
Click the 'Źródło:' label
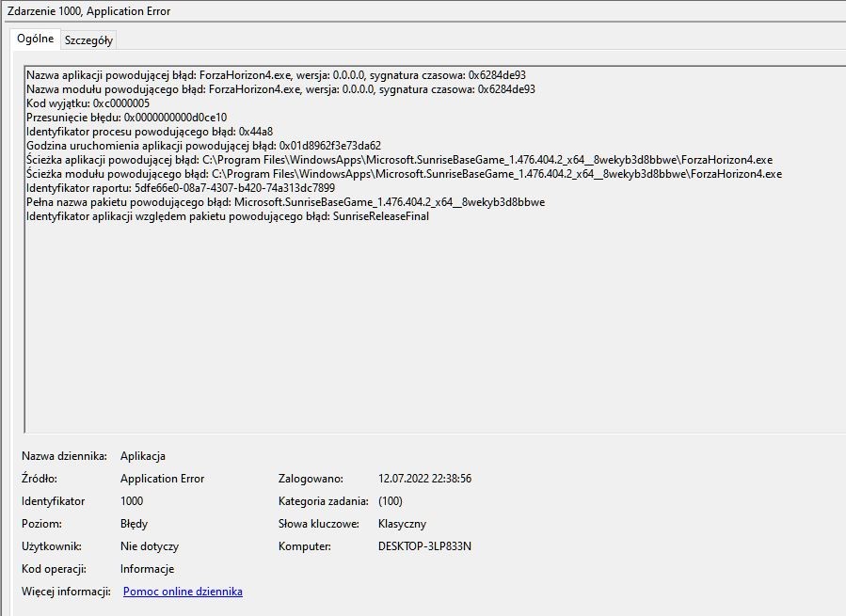click(39, 479)
